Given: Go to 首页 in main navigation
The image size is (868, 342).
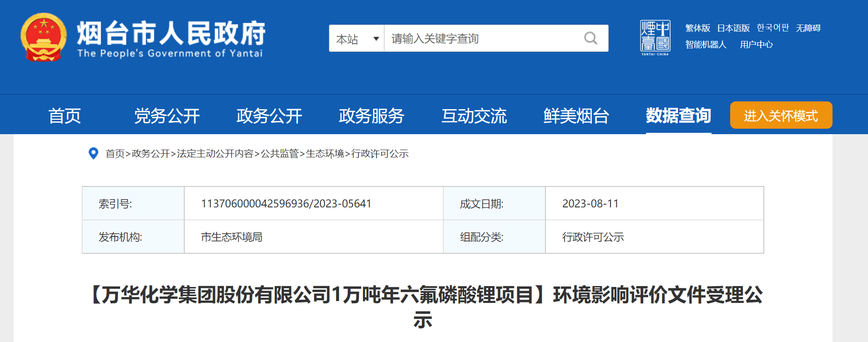Looking at the screenshot, I should pos(65,116).
